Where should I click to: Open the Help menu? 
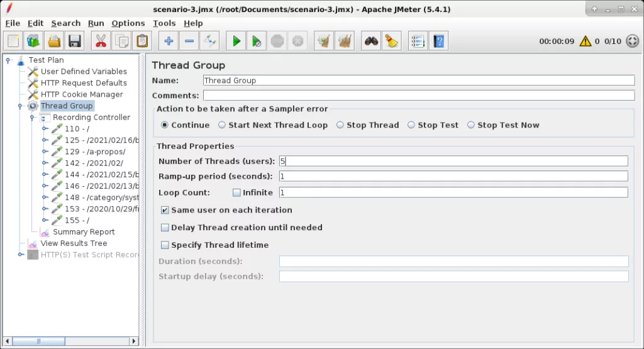[193, 23]
